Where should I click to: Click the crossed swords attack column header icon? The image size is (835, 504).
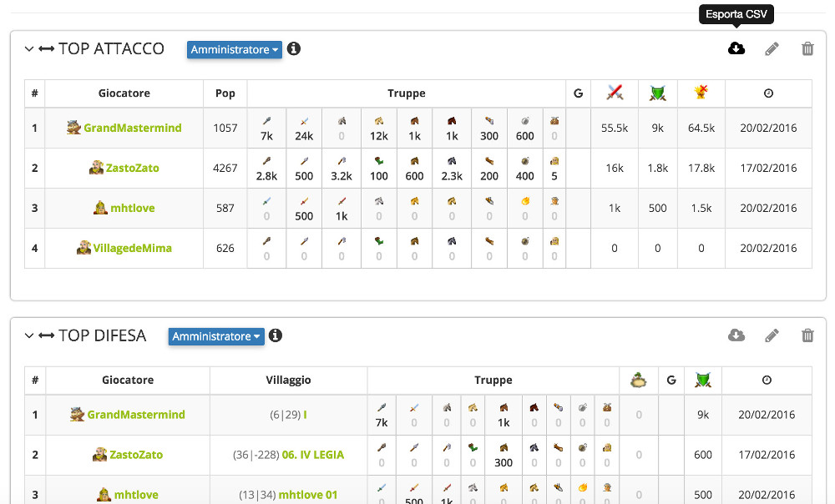pos(615,93)
